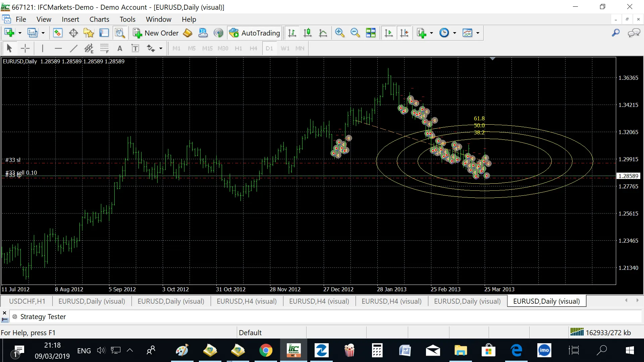Open the Tile Windows icon
Screen dimensions: 644x362
point(371,33)
